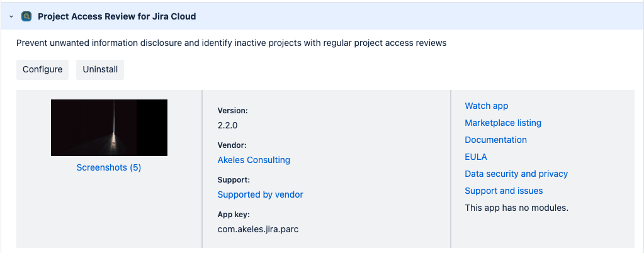This screenshot has width=644, height=253.
Task: Go to the Marketplace listing
Action: click(x=503, y=123)
